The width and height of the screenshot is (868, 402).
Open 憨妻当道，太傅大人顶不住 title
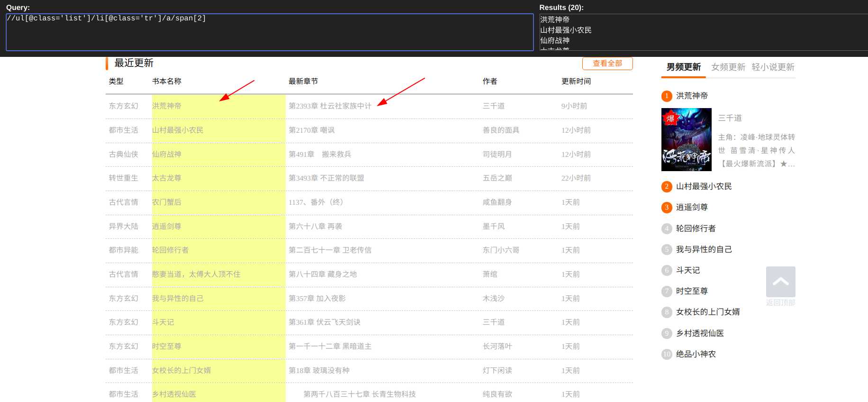196,274
